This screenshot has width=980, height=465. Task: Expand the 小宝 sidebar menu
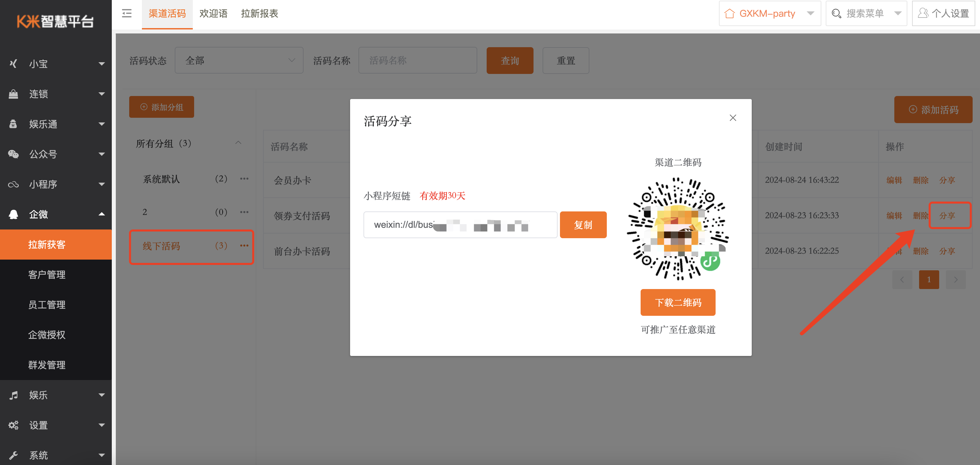pyautogui.click(x=101, y=64)
